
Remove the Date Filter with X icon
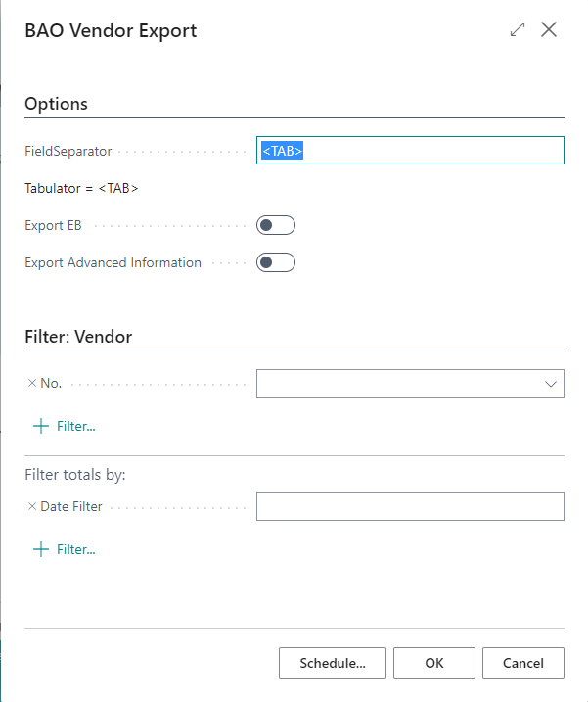(x=32, y=507)
